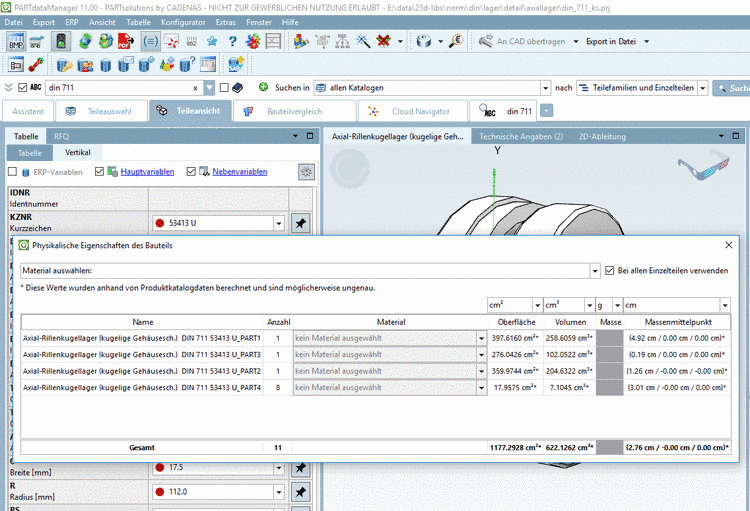Uncheck the Hauptvariablen checkbox
This screenshot has height=511, width=750.
[x=99, y=172]
